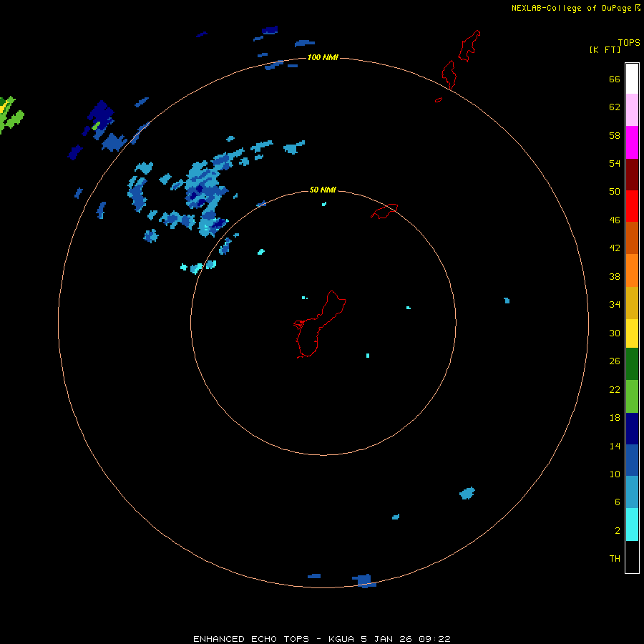Click the light blue swatch at 6-10
This screenshot has width=644, height=644.
click(632, 492)
